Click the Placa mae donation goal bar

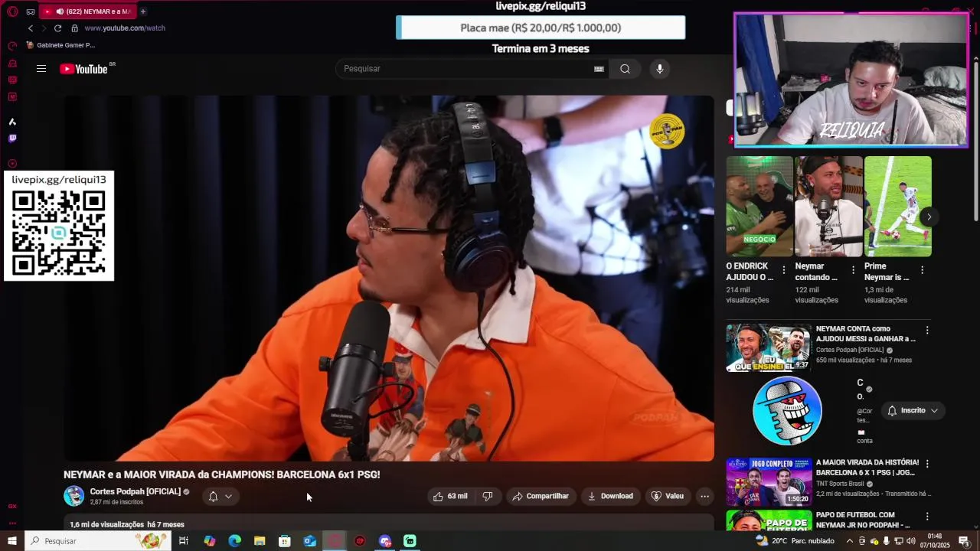click(x=541, y=28)
